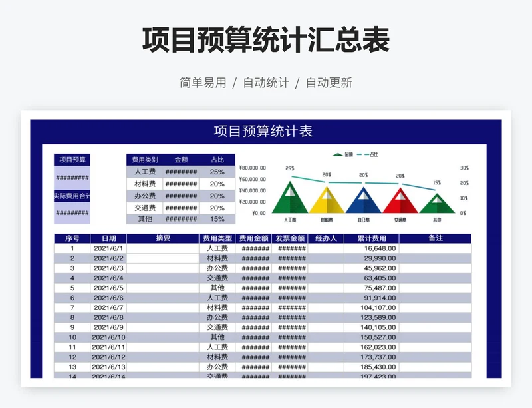Click the 自动更新 subtitle text

329,83
